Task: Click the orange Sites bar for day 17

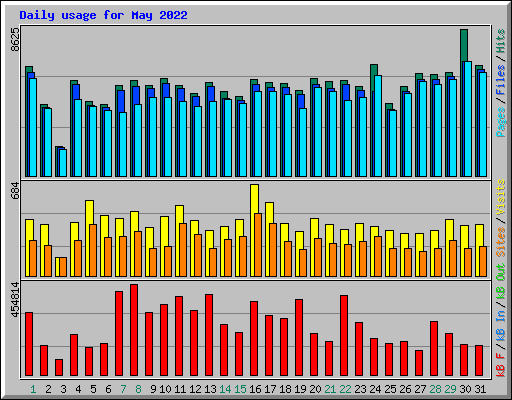Action: (273, 250)
